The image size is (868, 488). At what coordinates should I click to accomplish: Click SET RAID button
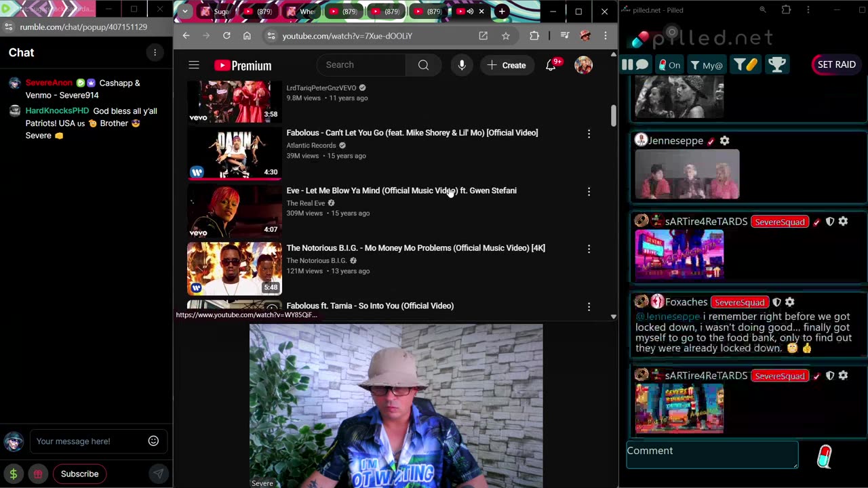click(836, 64)
